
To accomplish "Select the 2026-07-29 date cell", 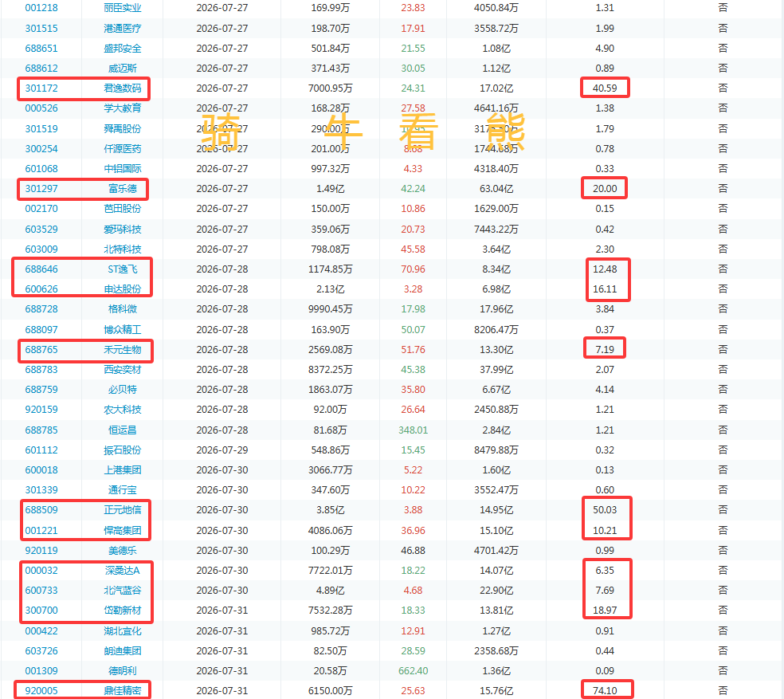I will [x=222, y=450].
